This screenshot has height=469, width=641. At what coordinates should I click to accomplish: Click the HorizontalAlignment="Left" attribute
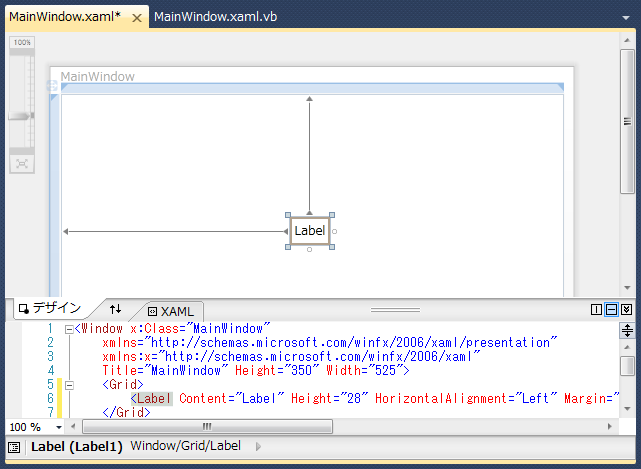466,399
